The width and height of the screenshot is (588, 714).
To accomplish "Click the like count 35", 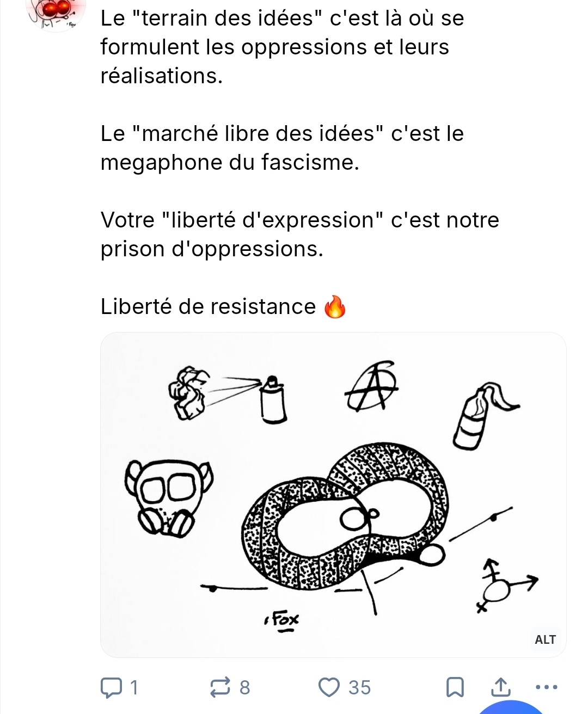I will click(x=360, y=687).
